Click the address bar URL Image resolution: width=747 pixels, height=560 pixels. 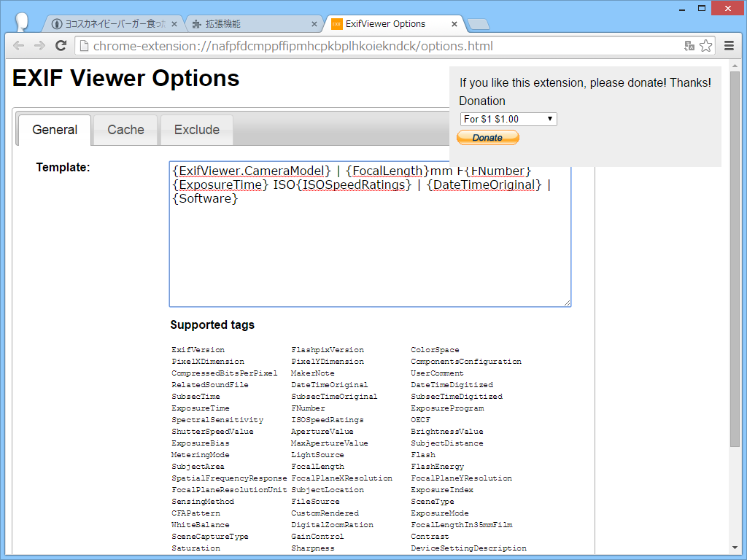(293, 46)
